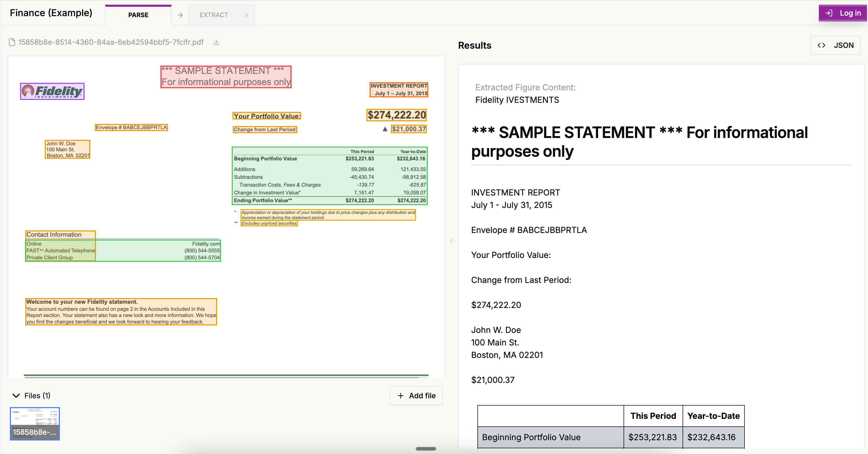This screenshot has height=454, width=868.
Task: Click the file document icon beside filename
Action: pyautogui.click(x=12, y=42)
